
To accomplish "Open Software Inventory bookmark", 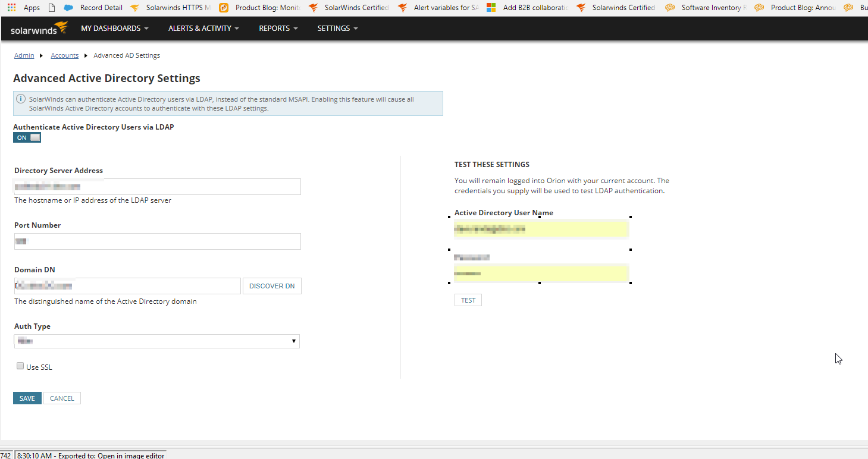I will (x=714, y=8).
